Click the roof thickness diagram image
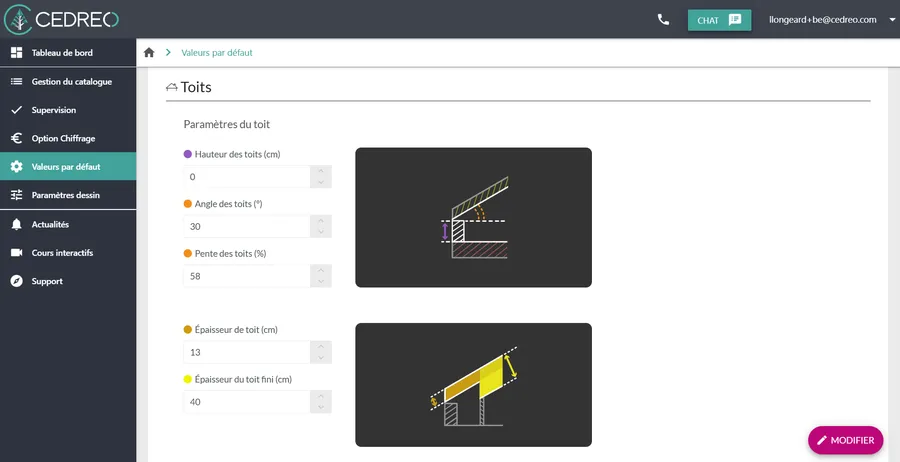Viewport: 900px width, 462px height. 473,384
